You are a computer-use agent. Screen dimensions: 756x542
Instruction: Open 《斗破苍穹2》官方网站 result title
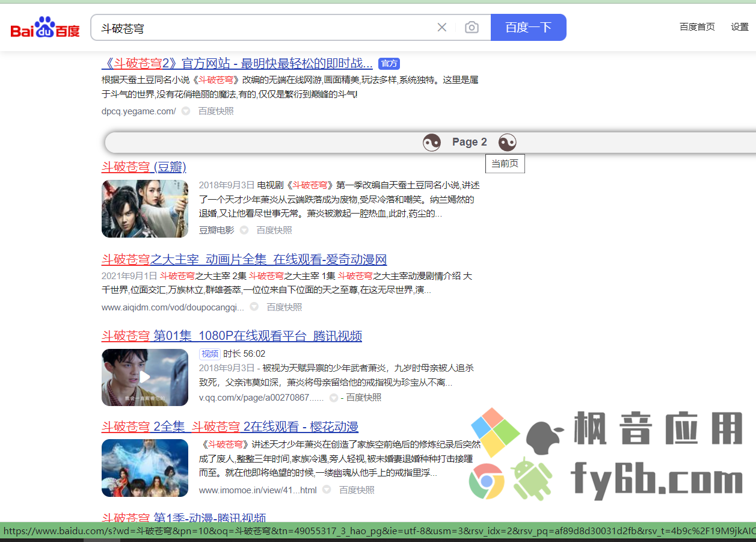tap(237, 64)
